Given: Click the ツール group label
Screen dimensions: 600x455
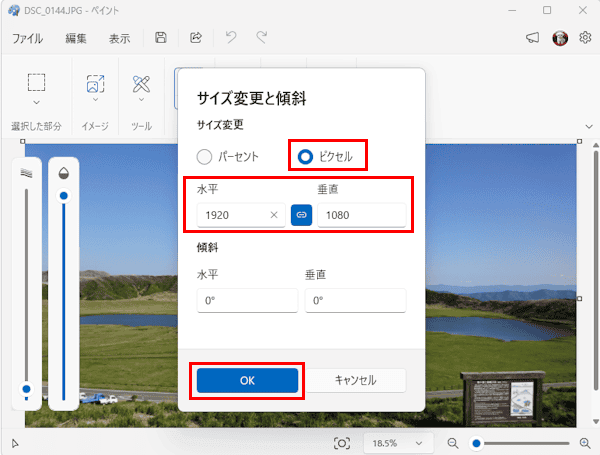Looking at the screenshot, I should point(141,126).
